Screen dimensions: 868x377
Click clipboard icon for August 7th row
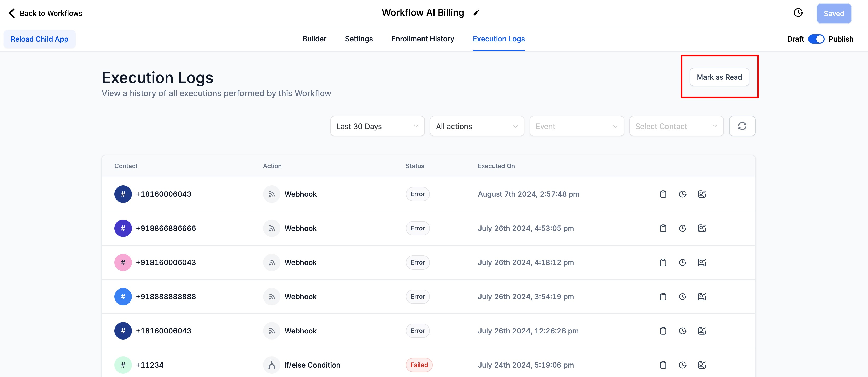point(663,194)
